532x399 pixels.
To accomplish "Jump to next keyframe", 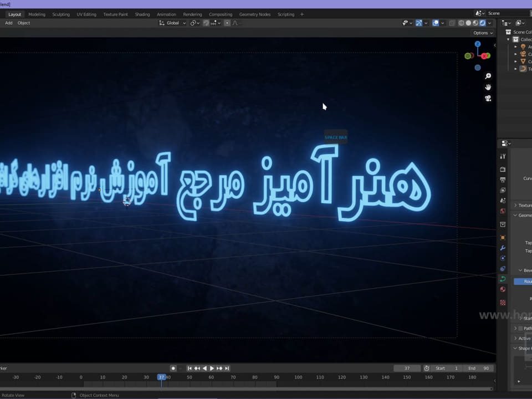I will [x=219, y=368].
